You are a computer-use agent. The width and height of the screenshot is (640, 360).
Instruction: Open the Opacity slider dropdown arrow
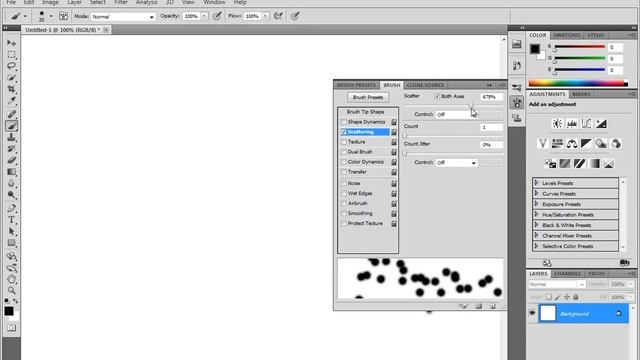[x=204, y=16]
